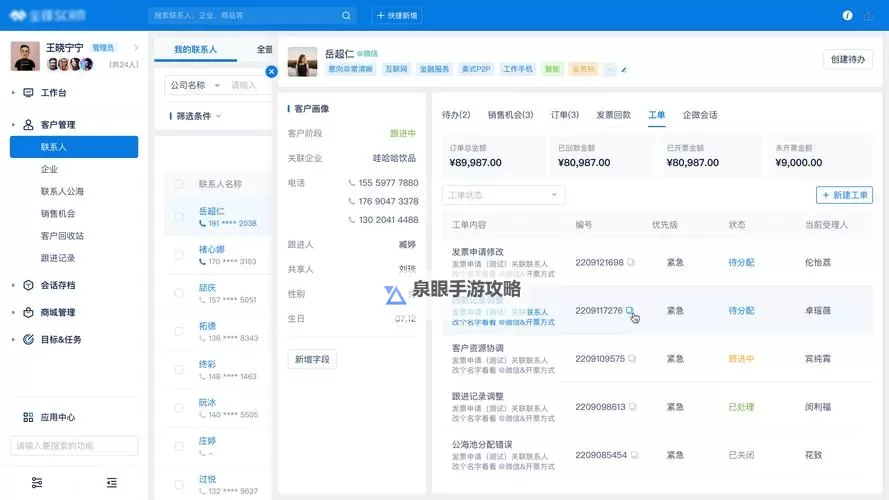Viewport: 889px width, 500px height.
Task: Click the phone icon under contact 岳超仁
Action: point(202,223)
